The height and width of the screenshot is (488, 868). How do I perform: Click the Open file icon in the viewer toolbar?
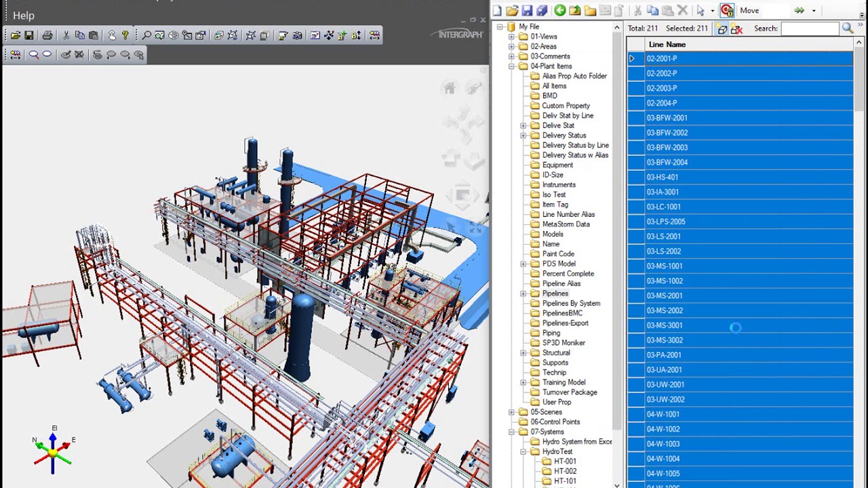pyautogui.click(x=15, y=35)
